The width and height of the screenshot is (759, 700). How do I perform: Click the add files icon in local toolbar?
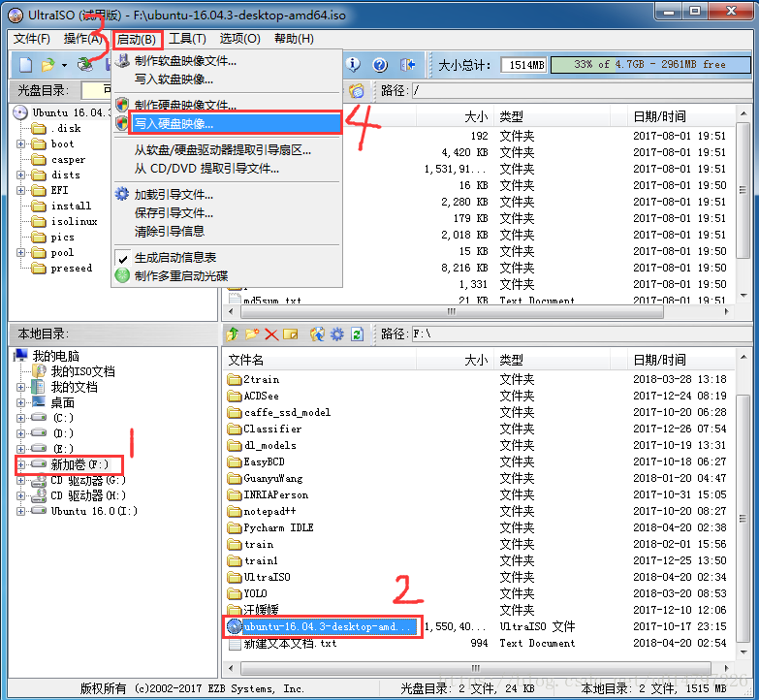318,334
